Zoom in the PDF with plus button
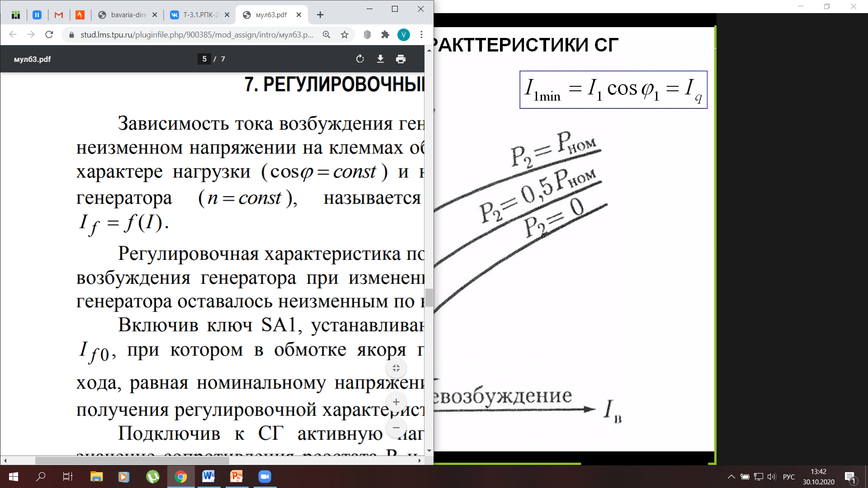This screenshot has height=488, width=868. tap(396, 402)
